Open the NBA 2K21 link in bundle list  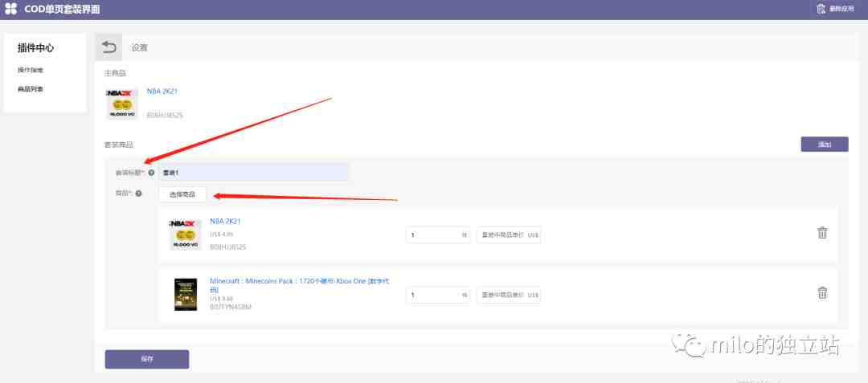pos(225,221)
